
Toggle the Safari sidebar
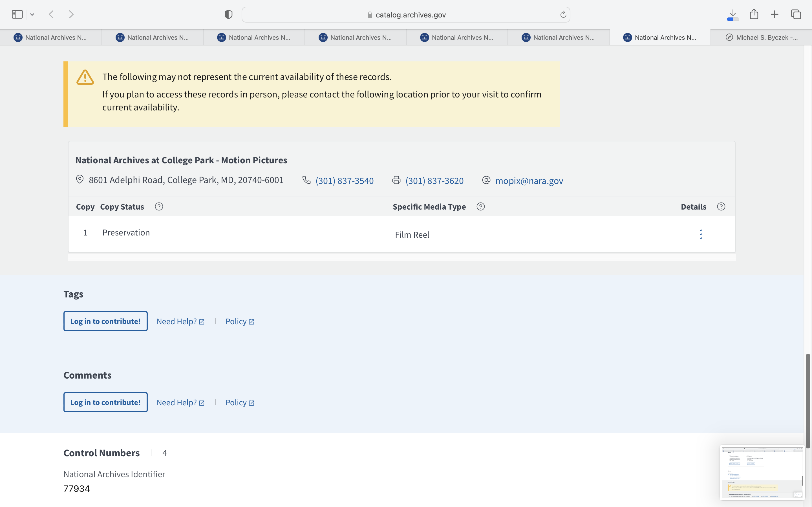click(17, 14)
